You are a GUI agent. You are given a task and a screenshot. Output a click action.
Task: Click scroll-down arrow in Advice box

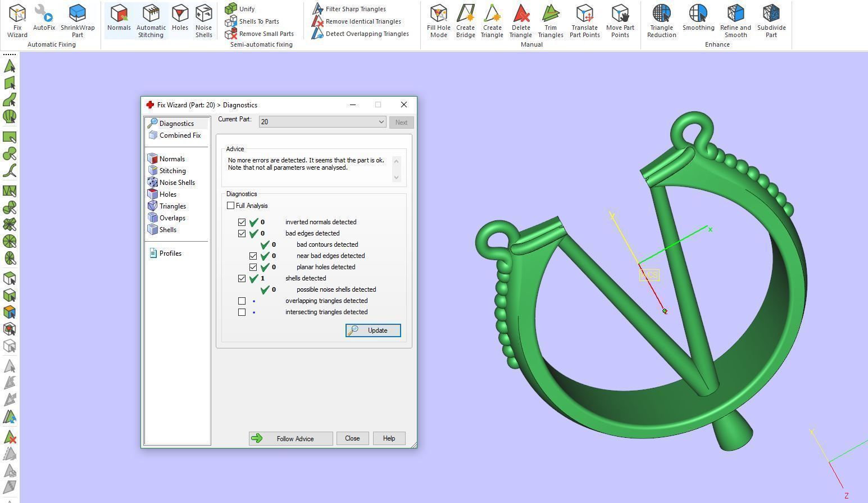coord(397,178)
